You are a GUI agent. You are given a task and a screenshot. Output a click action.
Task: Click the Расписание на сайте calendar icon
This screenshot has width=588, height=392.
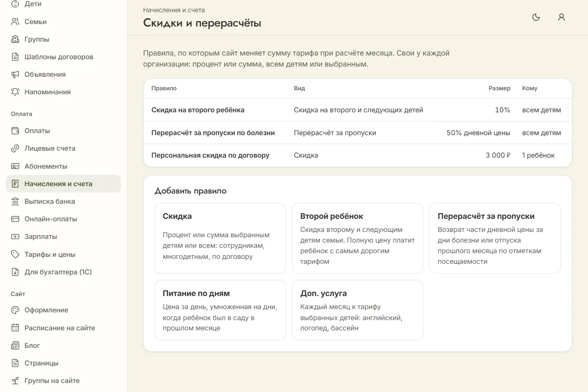(x=15, y=328)
